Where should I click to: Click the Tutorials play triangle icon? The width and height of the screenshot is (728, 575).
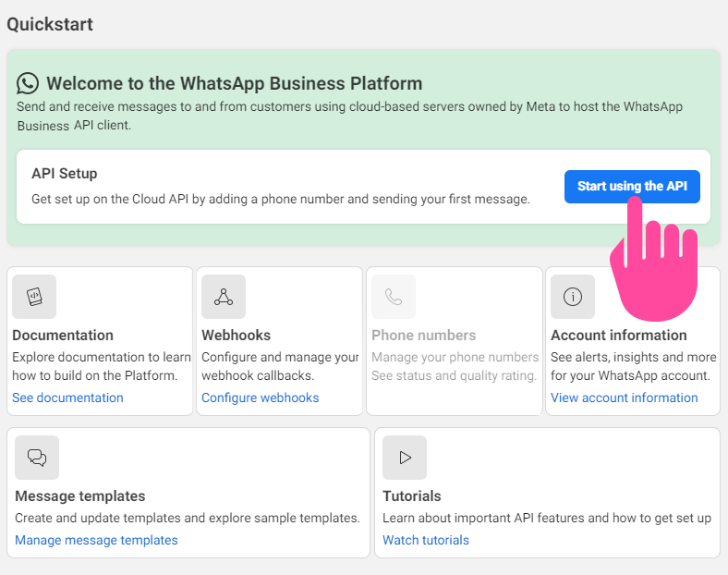[x=405, y=458]
